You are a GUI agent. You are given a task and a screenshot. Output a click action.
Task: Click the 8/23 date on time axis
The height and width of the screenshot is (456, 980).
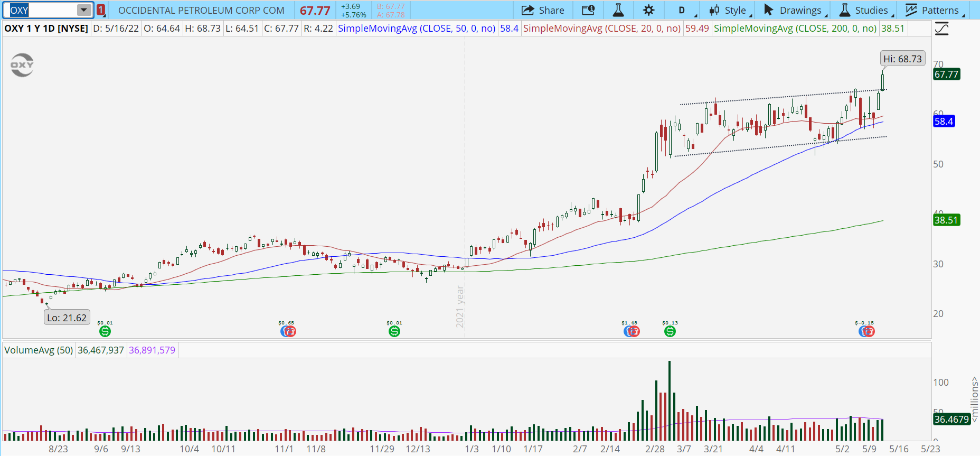58,449
